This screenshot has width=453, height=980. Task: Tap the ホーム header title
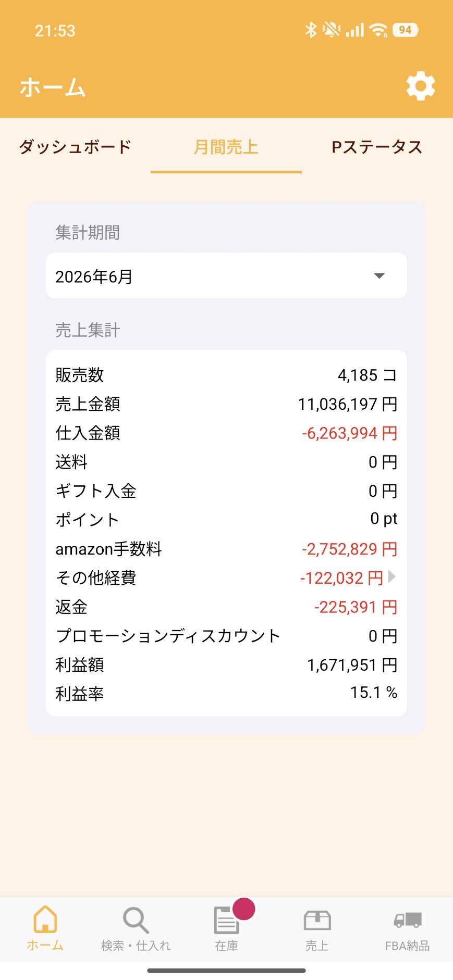[53, 87]
